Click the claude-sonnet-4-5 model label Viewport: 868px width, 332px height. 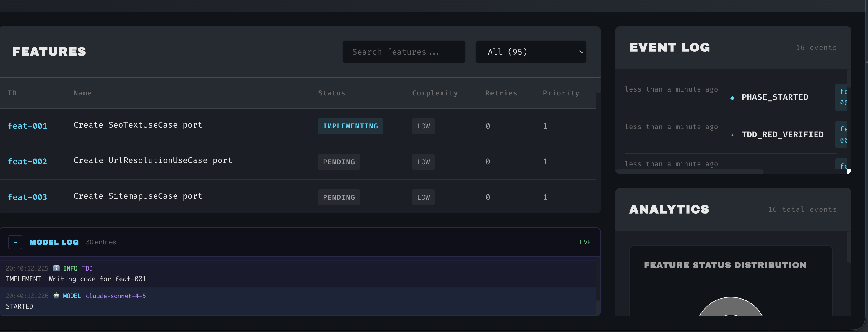pyautogui.click(x=116, y=296)
